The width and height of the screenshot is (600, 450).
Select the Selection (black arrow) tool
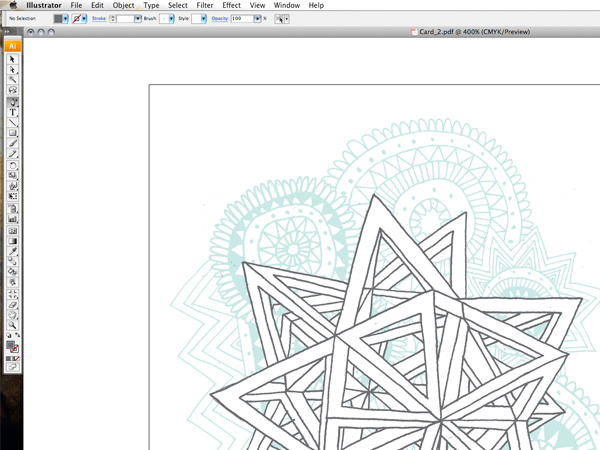point(13,59)
